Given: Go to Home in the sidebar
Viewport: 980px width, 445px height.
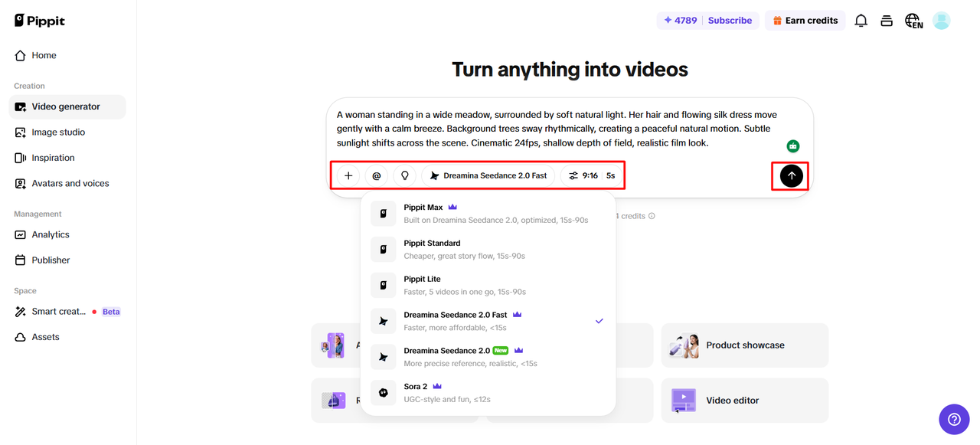Looking at the screenshot, I should click(67, 55).
